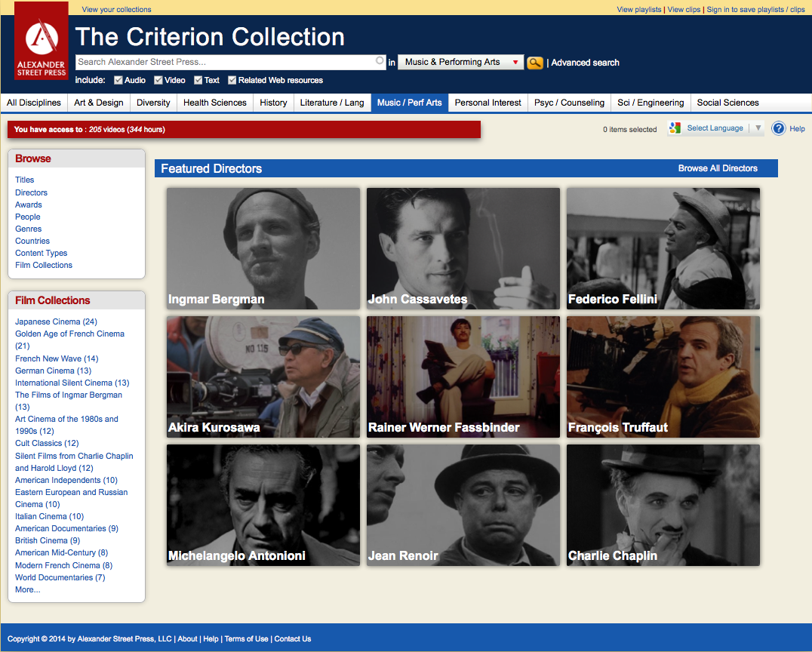The height and width of the screenshot is (652, 812).
Task: Click Browse All Directors link
Action: (718, 168)
